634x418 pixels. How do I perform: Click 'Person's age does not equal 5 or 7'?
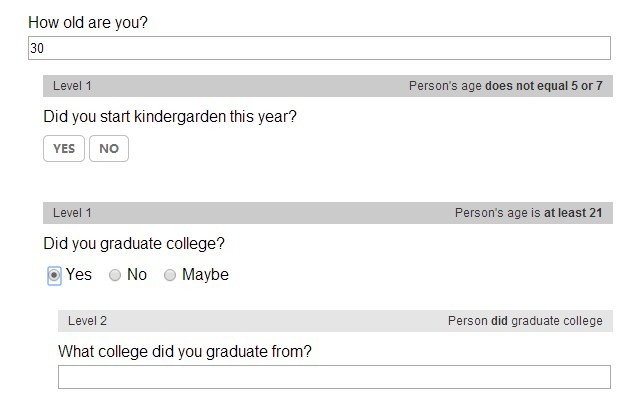[x=505, y=86]
